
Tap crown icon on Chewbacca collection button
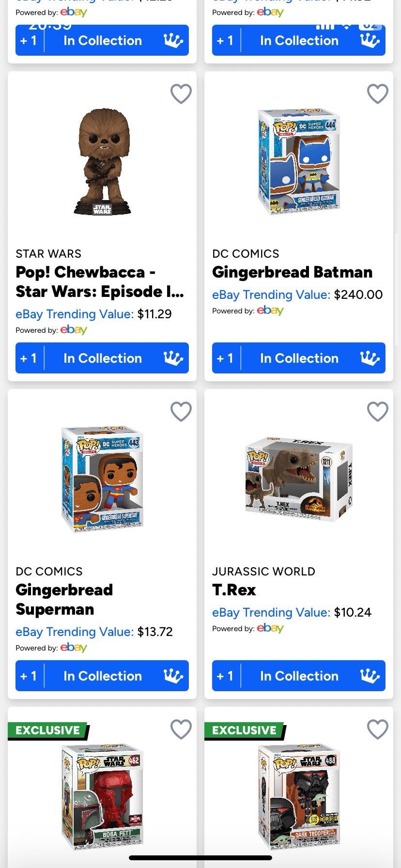click(x=173, y=358)
